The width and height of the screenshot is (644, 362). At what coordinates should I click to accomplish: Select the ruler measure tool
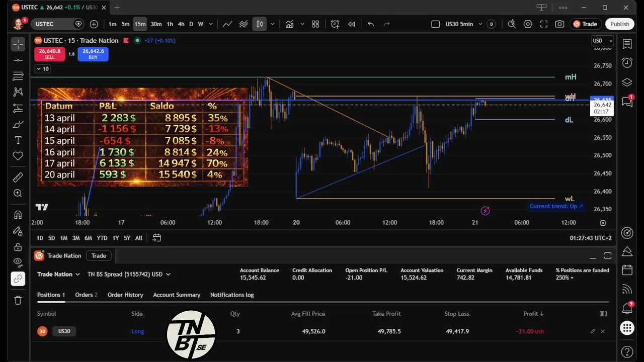pyautogui.click(x=18, y=177)
